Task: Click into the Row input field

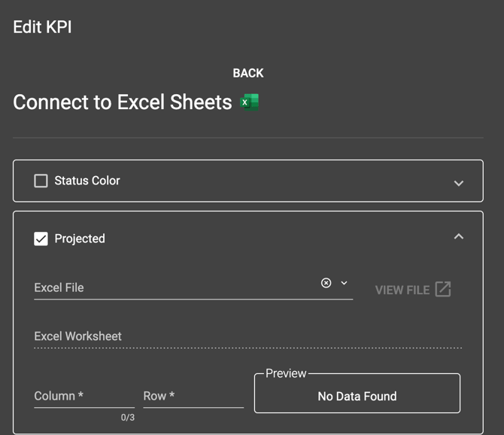Action: tap(193, 396)
